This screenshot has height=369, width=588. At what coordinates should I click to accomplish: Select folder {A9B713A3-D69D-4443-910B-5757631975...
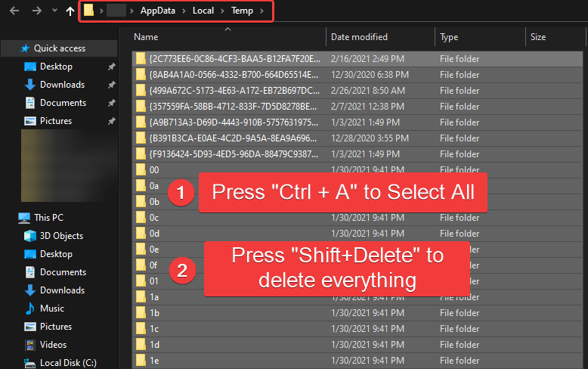point(357,122)
